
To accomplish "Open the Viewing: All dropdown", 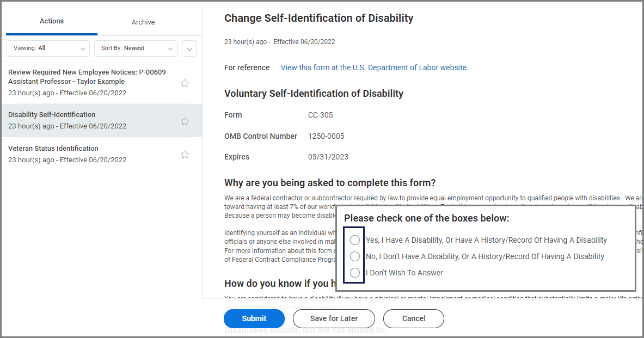I will point(48,48).
